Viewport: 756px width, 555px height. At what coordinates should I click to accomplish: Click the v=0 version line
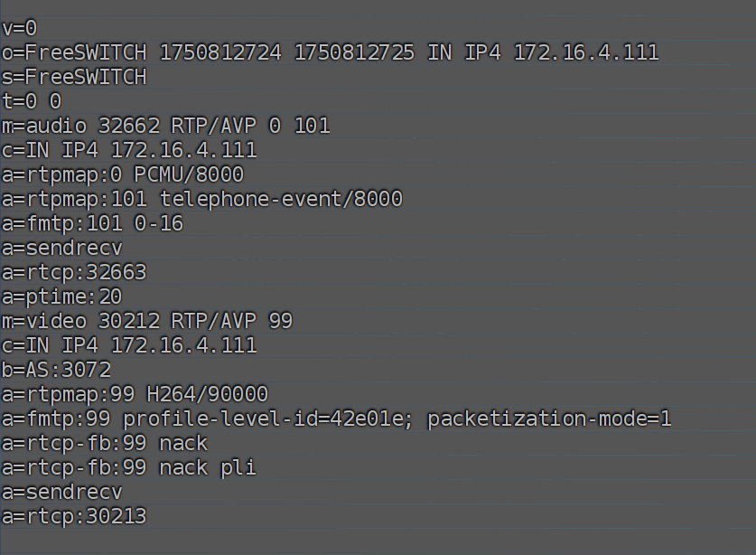point(20,28)
